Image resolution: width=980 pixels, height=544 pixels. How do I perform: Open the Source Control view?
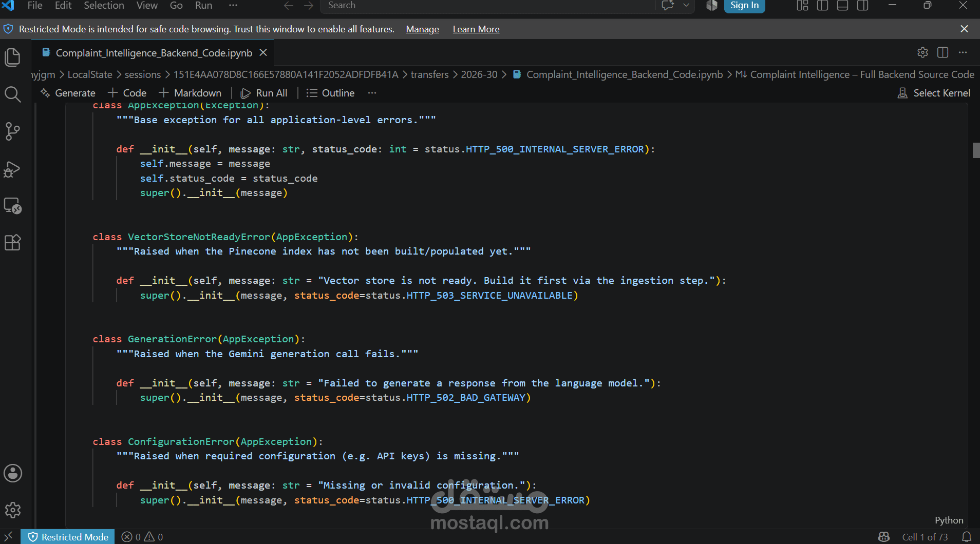[12, 131]
